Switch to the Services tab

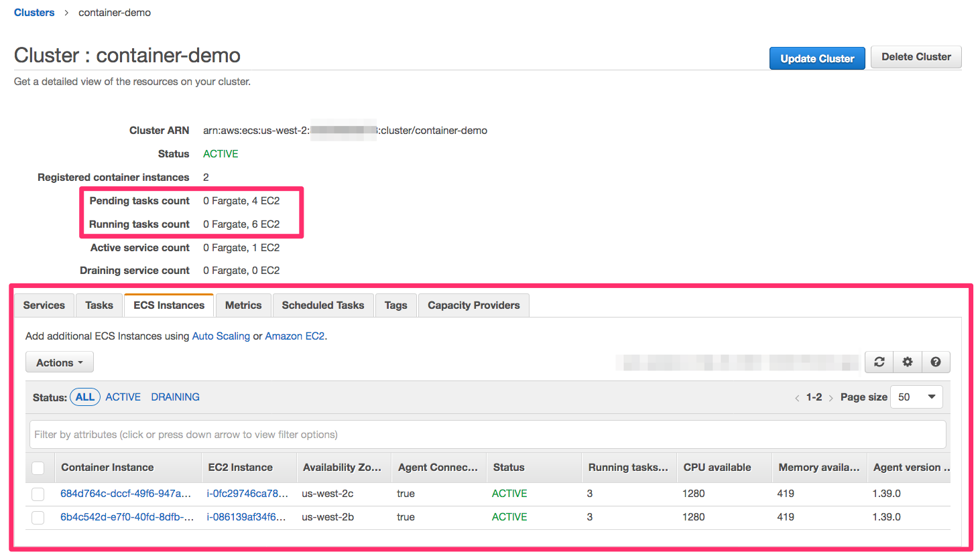(x=44, y=305)
